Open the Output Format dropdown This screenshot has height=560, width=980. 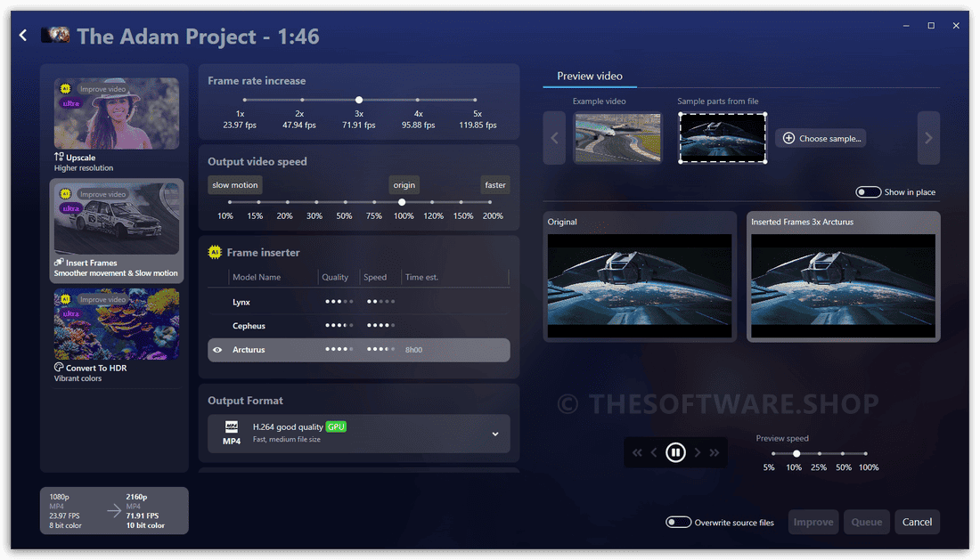click(359, 434)
